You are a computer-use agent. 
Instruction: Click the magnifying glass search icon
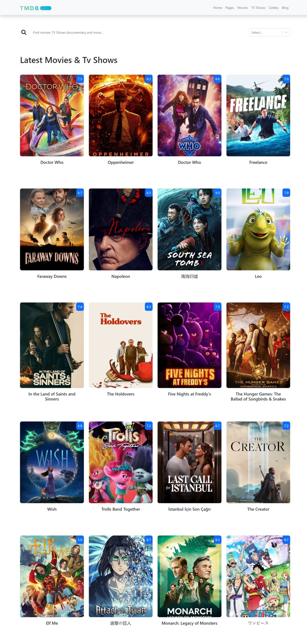pos(24,32)
